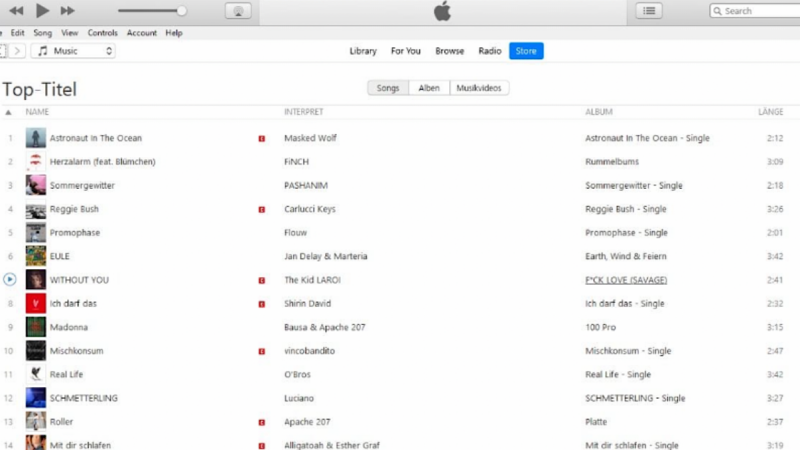This screenshot has height=450, width=800.
Task: Switch to the Library tab
Action: click(363, 51)
